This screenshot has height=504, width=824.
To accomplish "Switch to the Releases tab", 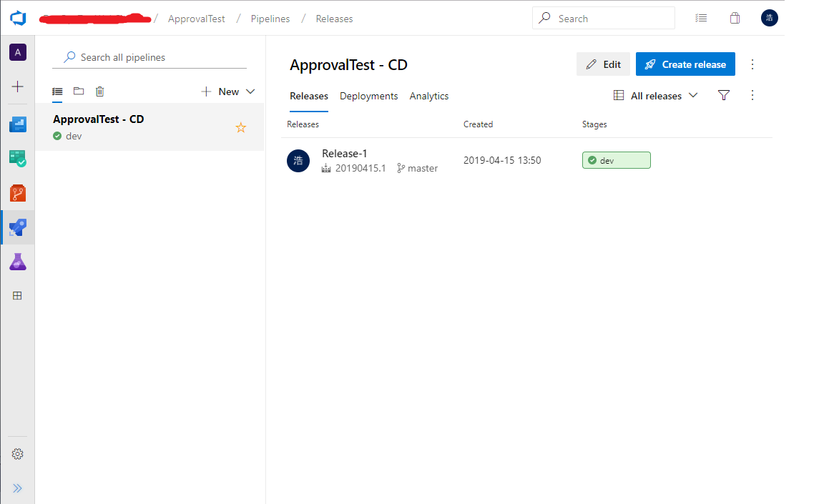I will 309,96.
